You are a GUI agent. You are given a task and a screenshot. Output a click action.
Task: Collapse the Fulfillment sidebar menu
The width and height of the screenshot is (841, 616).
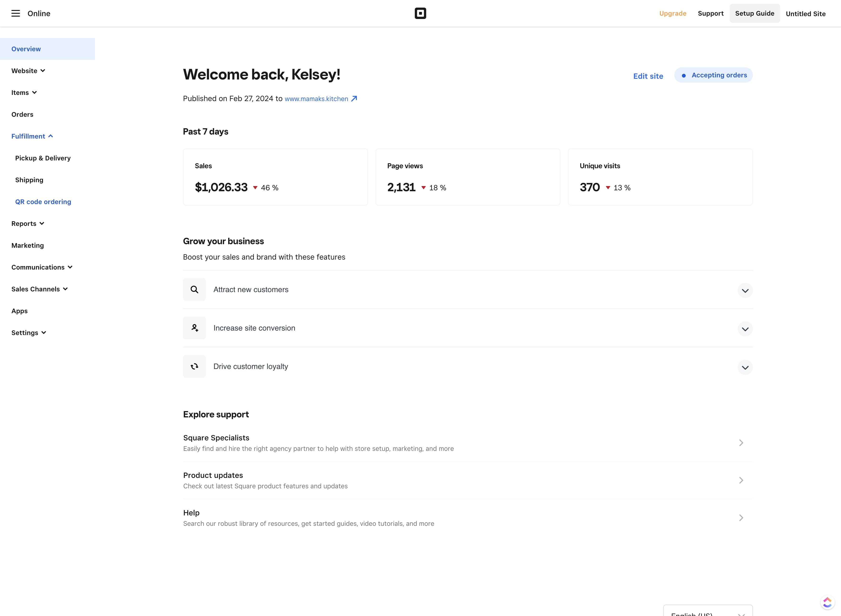(x=32, y=136)
